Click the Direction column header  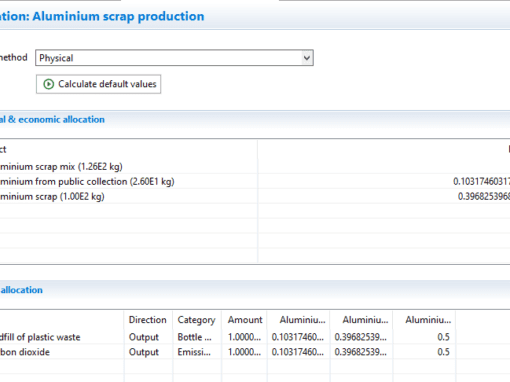[x=148, y=320]
